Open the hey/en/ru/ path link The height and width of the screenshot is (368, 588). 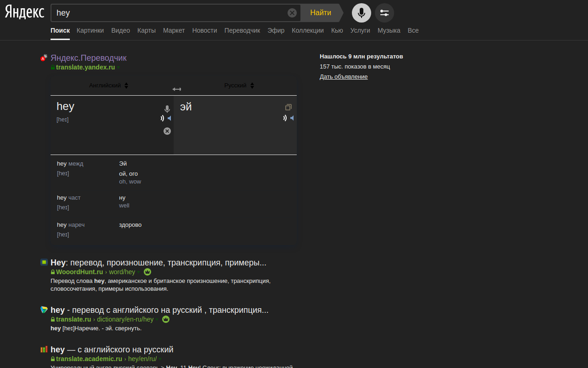(x=142, y=359)
